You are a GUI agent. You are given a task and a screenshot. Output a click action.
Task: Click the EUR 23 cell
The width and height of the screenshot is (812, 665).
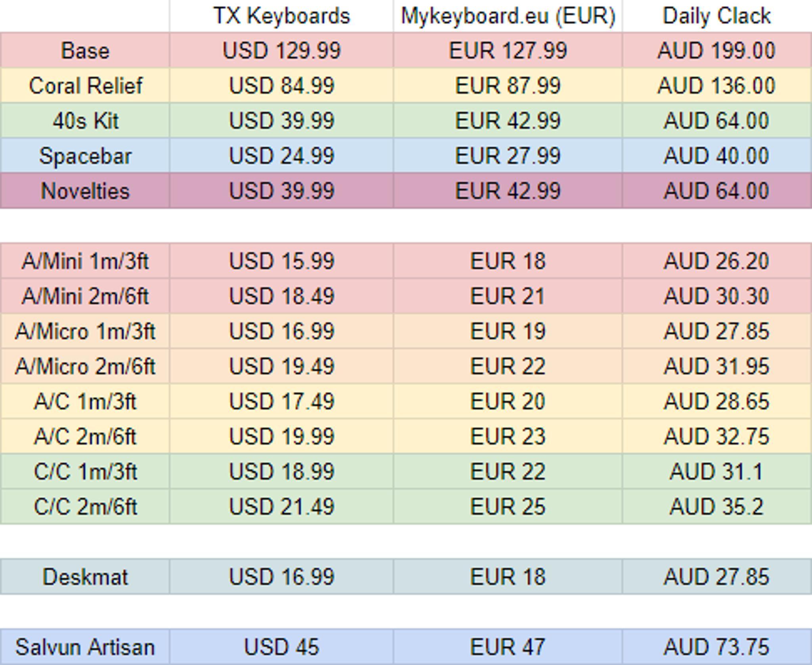508,436
